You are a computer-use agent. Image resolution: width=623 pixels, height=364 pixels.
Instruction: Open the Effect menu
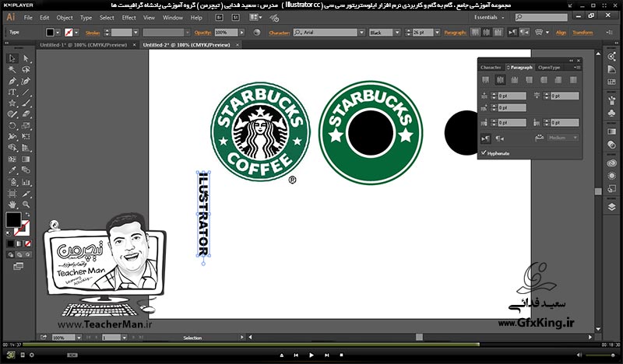coord(128,17)
